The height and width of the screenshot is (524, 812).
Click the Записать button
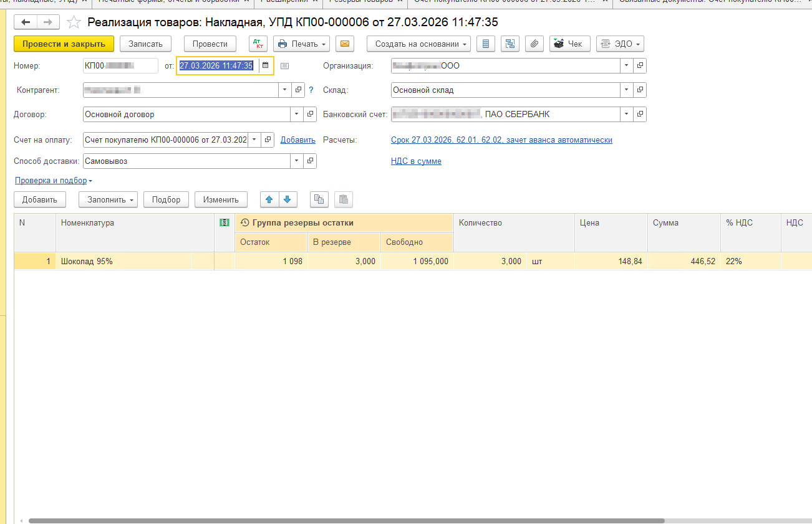coord(145,44)
